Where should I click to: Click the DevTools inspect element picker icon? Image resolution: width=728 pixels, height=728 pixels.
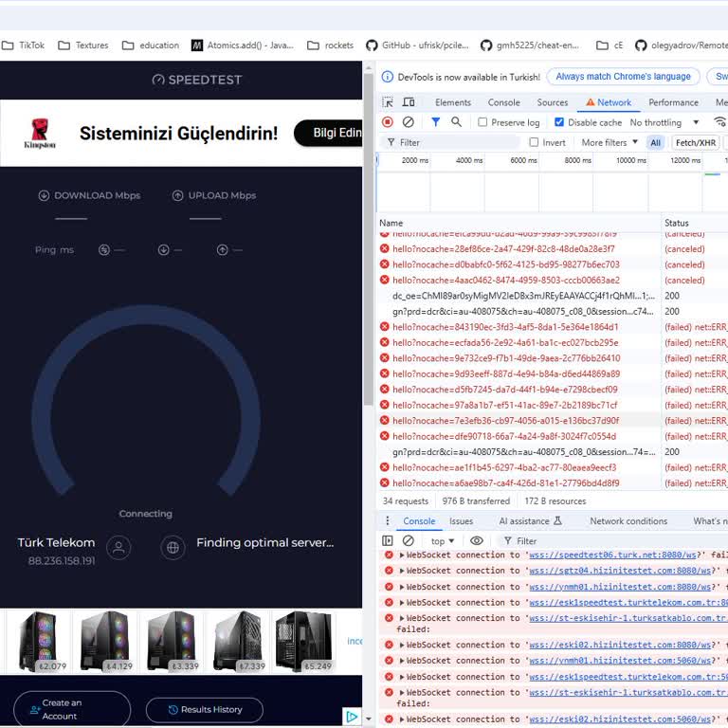coord(387,102)
